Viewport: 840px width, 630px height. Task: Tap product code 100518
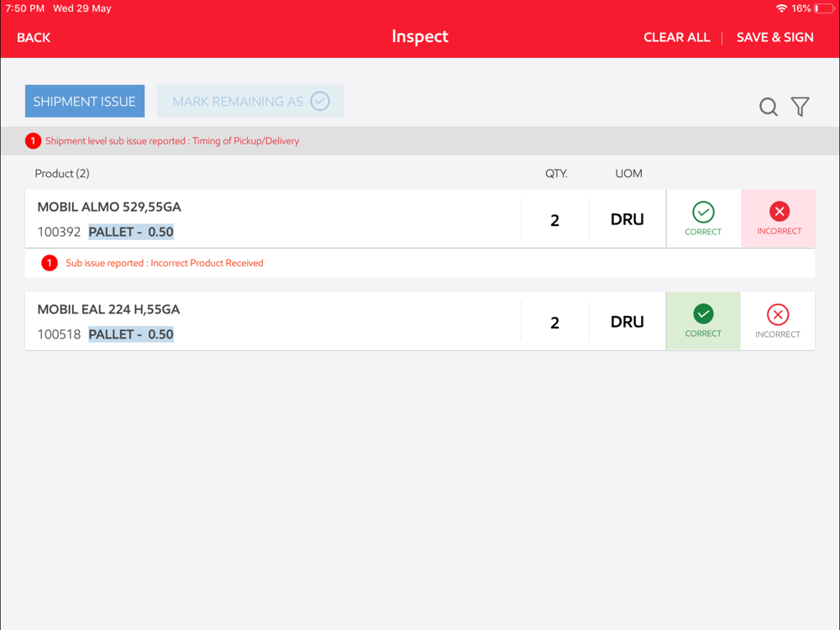(x=59, y=334)
